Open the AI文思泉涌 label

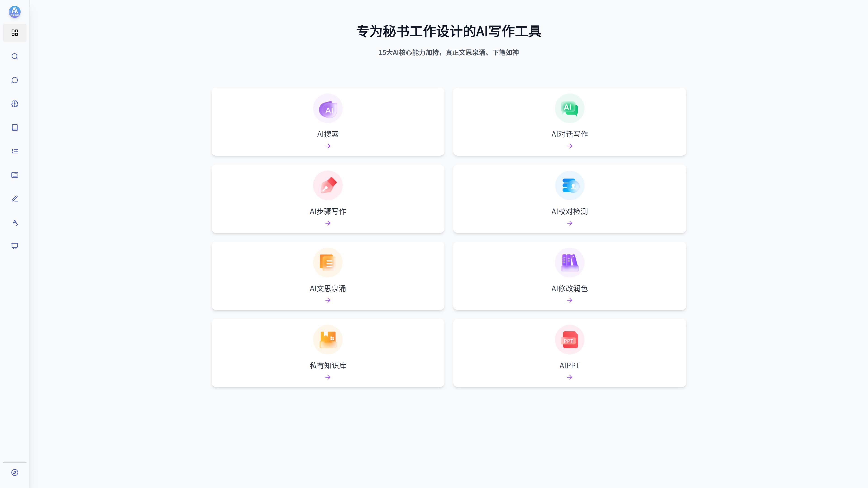(x=328, y=289)
